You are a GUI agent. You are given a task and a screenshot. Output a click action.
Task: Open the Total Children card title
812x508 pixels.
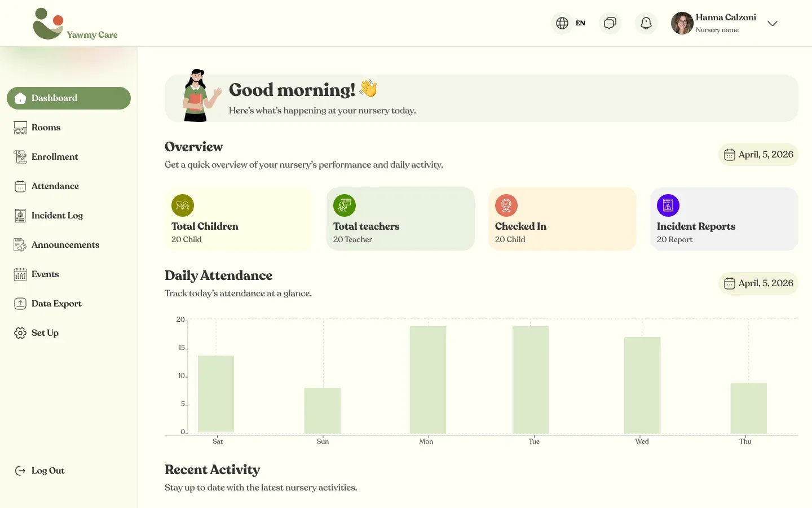(x=205, y=226)
